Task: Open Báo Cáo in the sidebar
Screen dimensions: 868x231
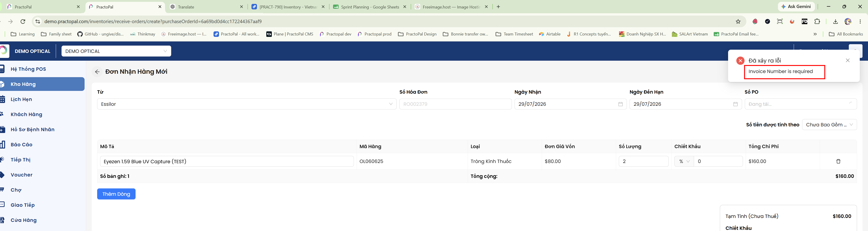Action: click(21, 145)
